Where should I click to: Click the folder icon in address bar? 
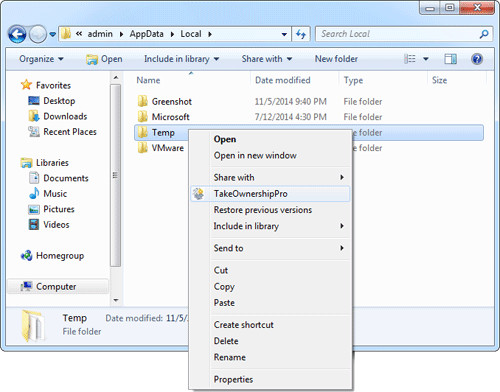pyautogui.click(x=66, y=34)
